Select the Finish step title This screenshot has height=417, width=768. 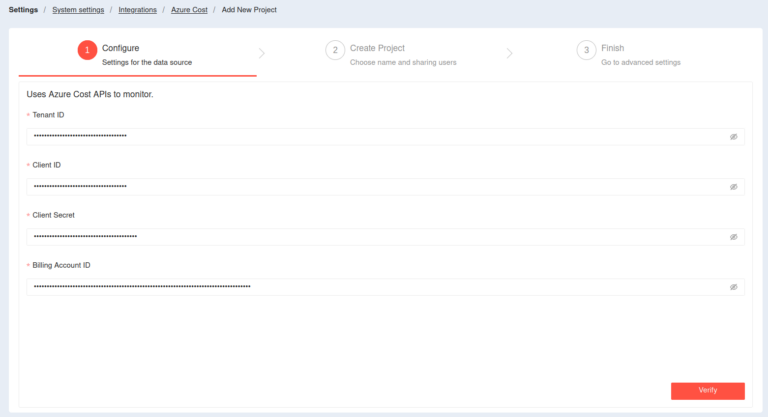pyautogui.click(x=612, y=47)
